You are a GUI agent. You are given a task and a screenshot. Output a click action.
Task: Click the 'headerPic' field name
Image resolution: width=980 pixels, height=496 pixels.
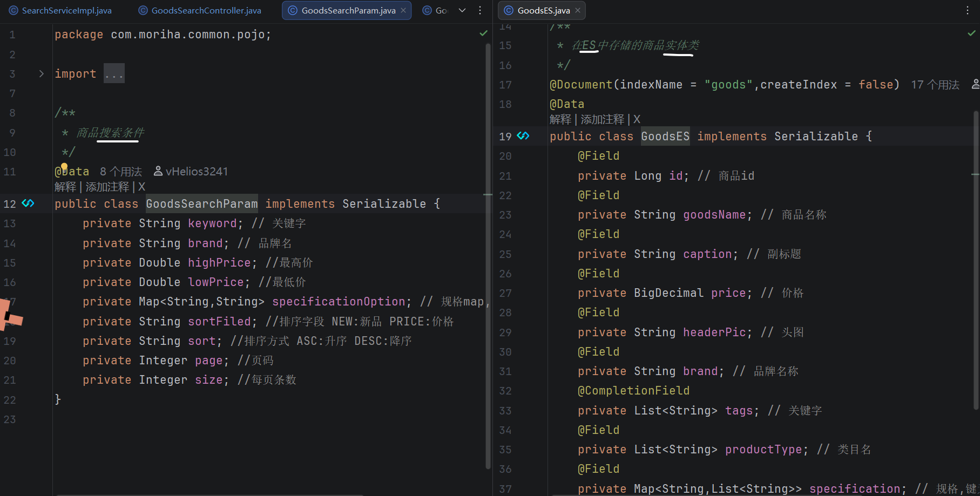(714, 332)
